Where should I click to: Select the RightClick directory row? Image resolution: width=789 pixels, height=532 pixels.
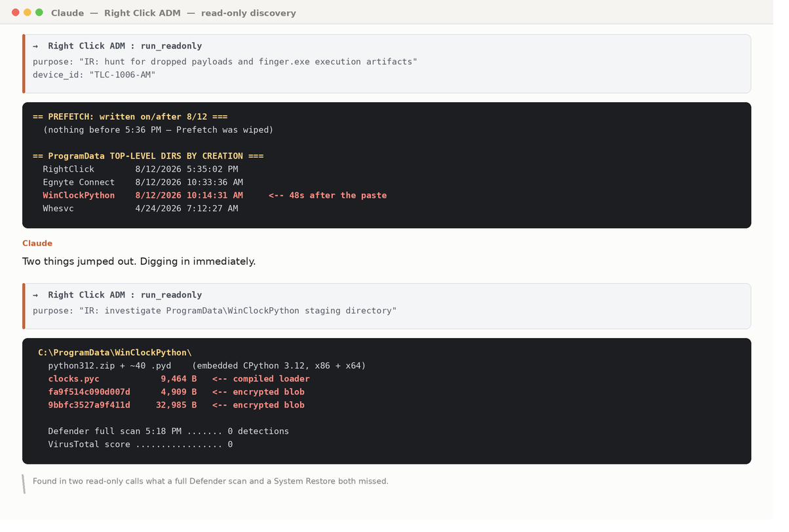140,169
